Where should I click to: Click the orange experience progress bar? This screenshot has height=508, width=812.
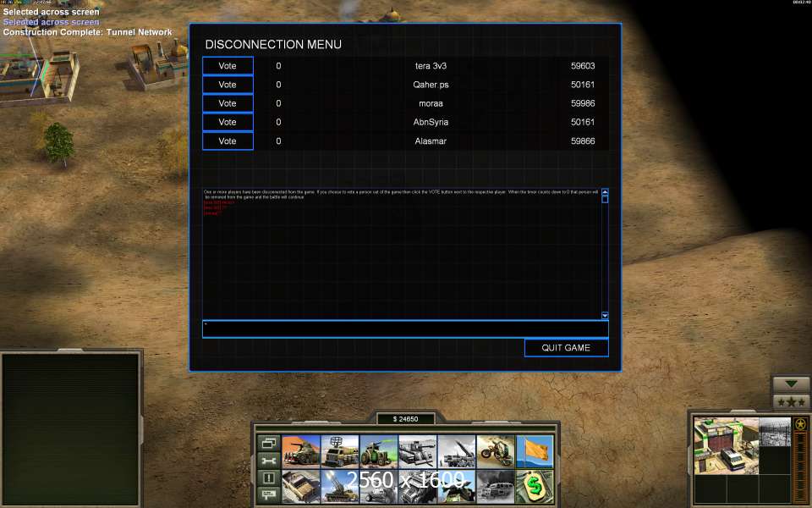tap(801, 467)
